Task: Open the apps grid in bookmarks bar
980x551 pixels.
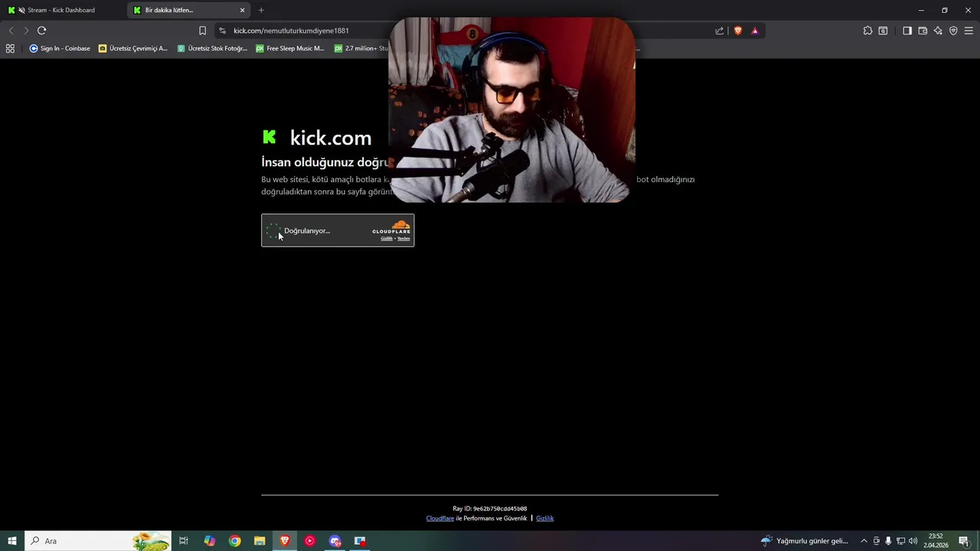Action: point(10,48)
